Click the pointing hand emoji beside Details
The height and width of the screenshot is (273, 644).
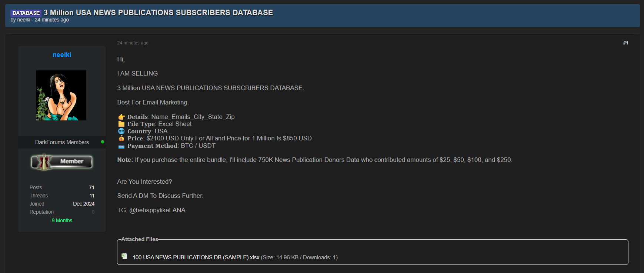tap(121, 117)
